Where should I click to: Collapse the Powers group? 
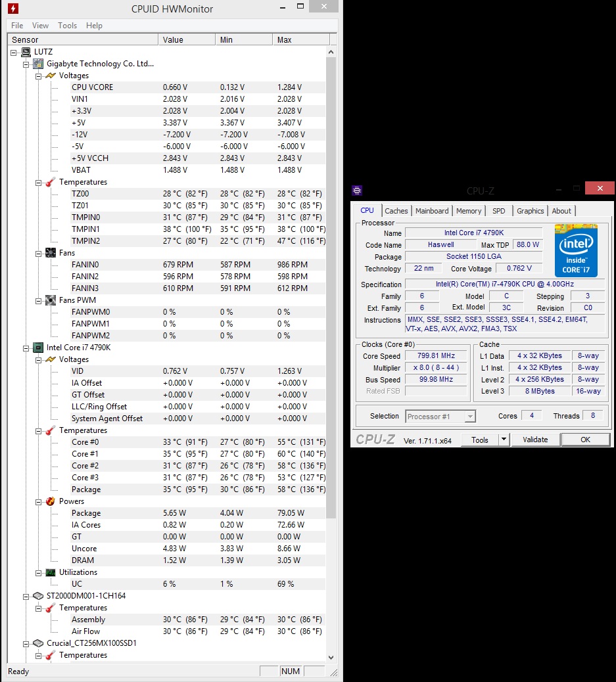point(38,502)
